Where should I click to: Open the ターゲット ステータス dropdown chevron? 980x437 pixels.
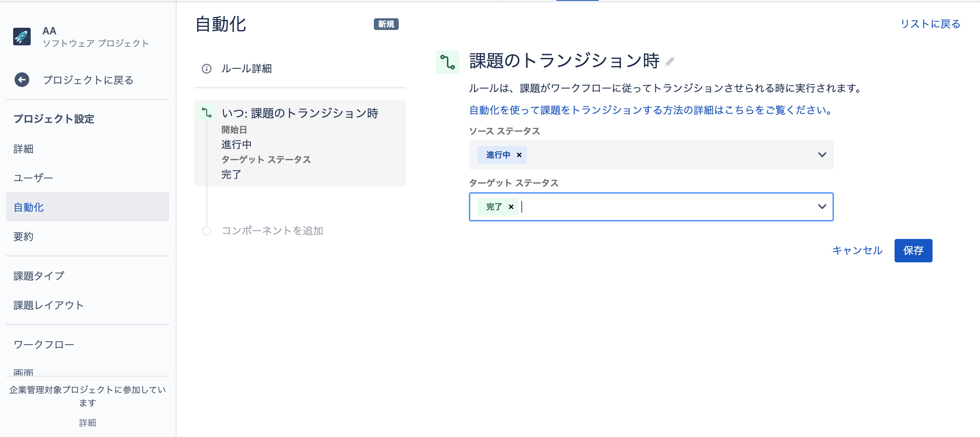pyautogui.click(x=822, y=207)
